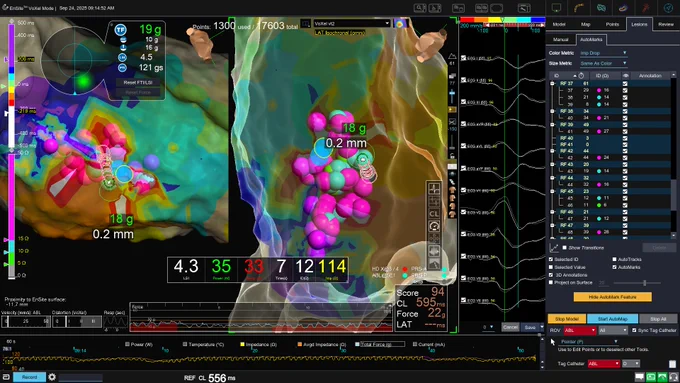
Task: Open the Pointer (P) tool dropdown
Action: point(588,342)
